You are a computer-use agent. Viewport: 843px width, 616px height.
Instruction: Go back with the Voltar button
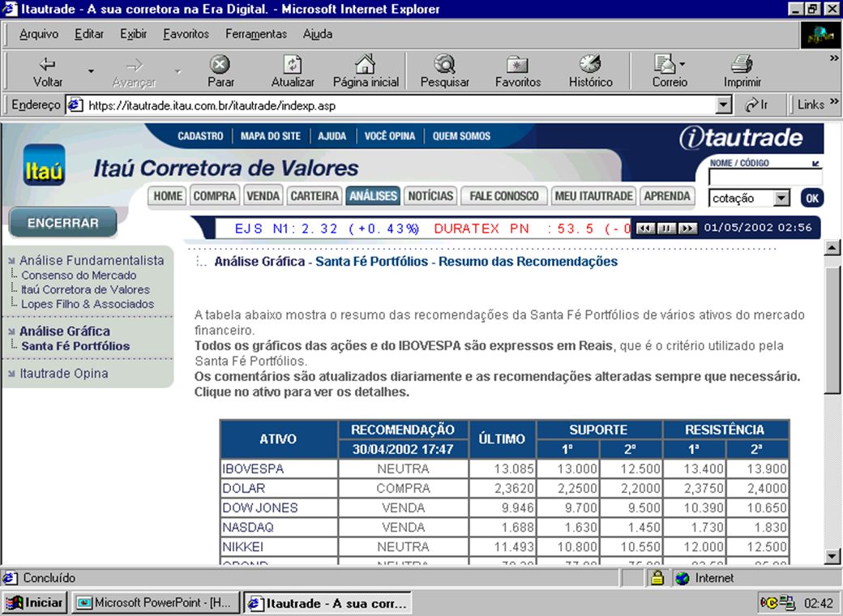(48, 71)
